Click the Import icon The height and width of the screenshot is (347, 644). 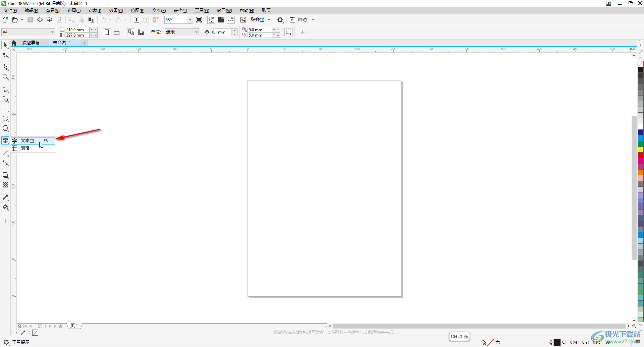(137, 20)
